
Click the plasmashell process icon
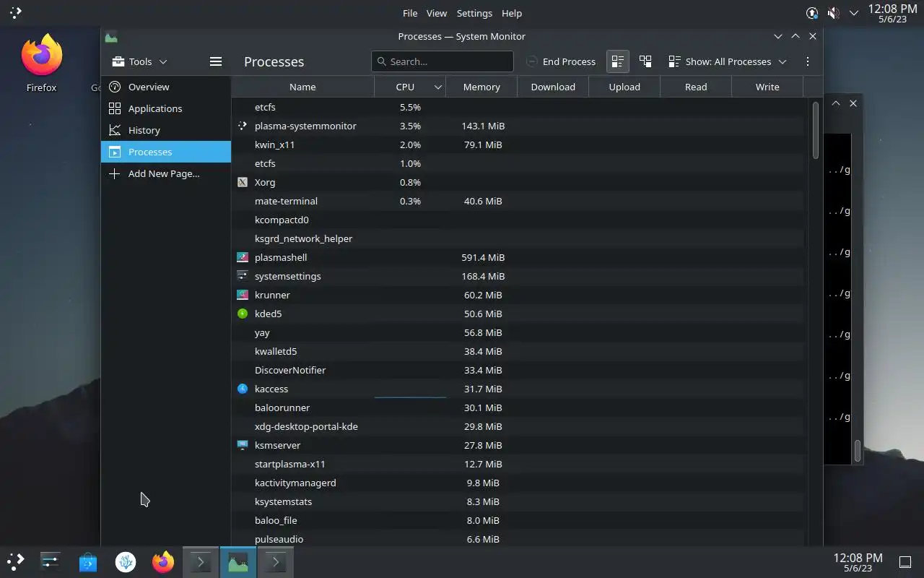(243, 257)
